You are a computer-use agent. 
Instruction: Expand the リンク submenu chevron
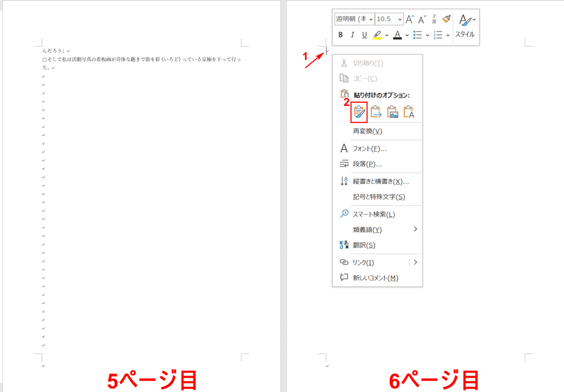[415, 262]
